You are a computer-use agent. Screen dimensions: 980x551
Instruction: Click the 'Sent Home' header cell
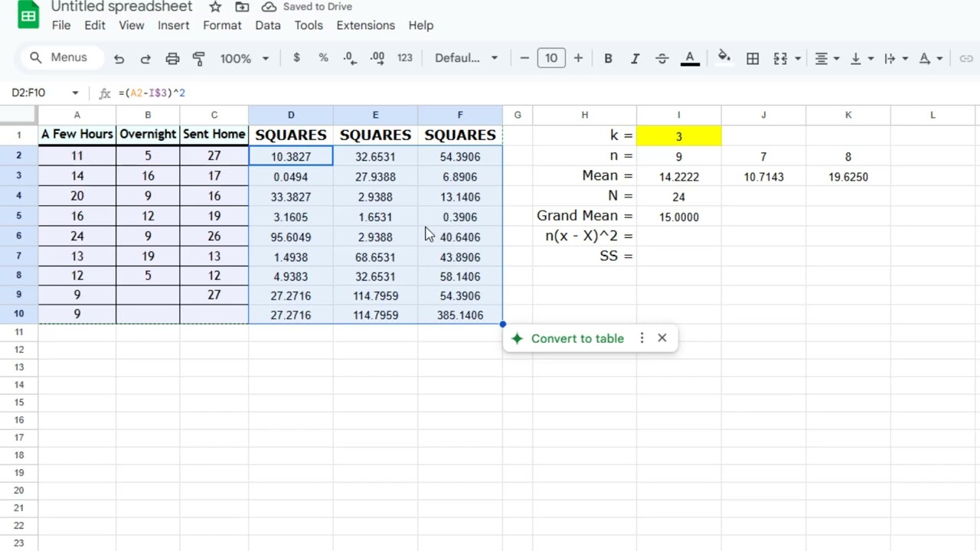pyautogui.click(x=214, y=135)
